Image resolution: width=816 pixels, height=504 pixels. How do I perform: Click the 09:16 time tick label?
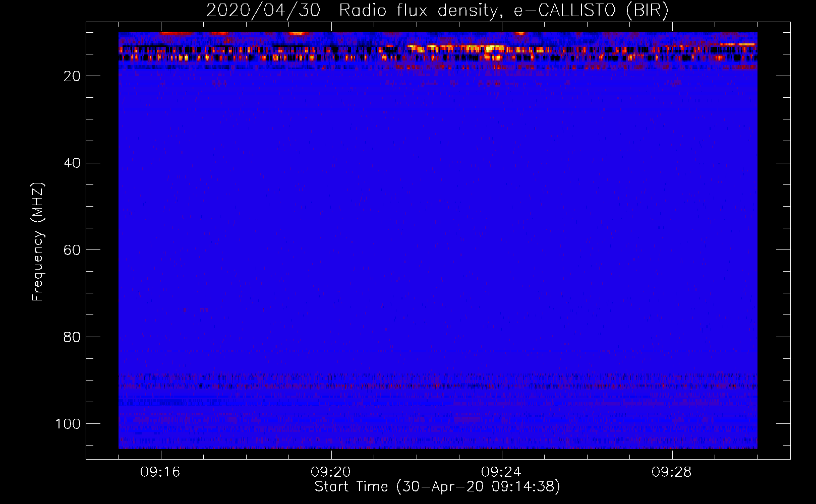[x=160, y=472]
